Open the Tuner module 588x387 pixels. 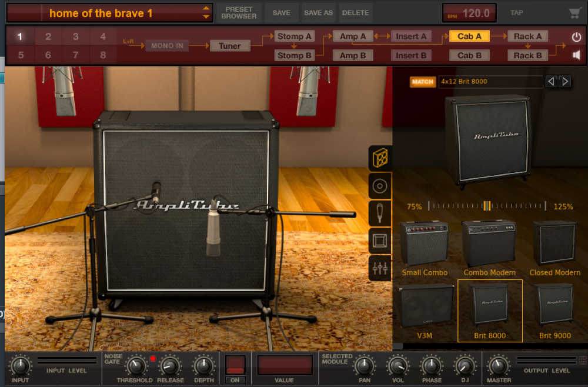[x=229, y=46]
